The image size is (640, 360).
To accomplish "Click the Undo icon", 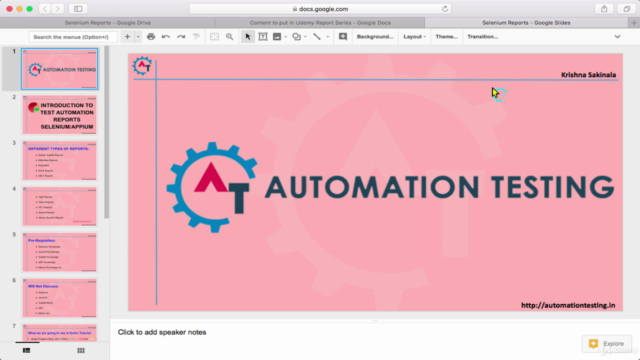I will [x=166, y=37].
